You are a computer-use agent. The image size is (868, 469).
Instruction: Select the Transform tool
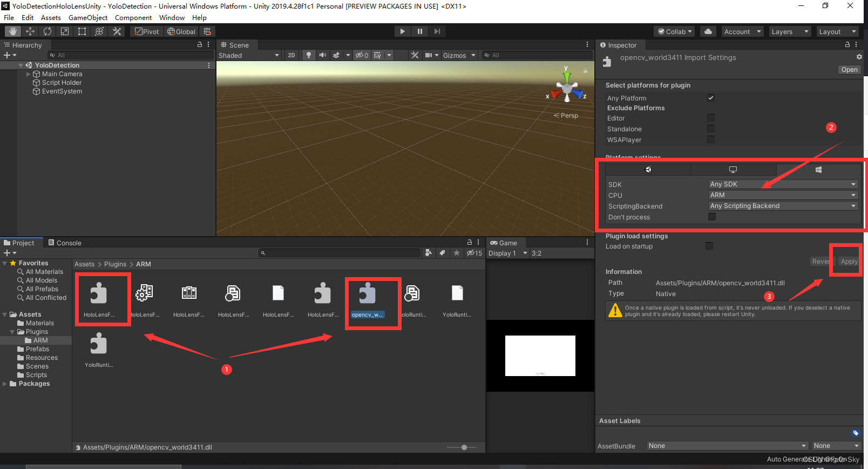tap(99, 31)
